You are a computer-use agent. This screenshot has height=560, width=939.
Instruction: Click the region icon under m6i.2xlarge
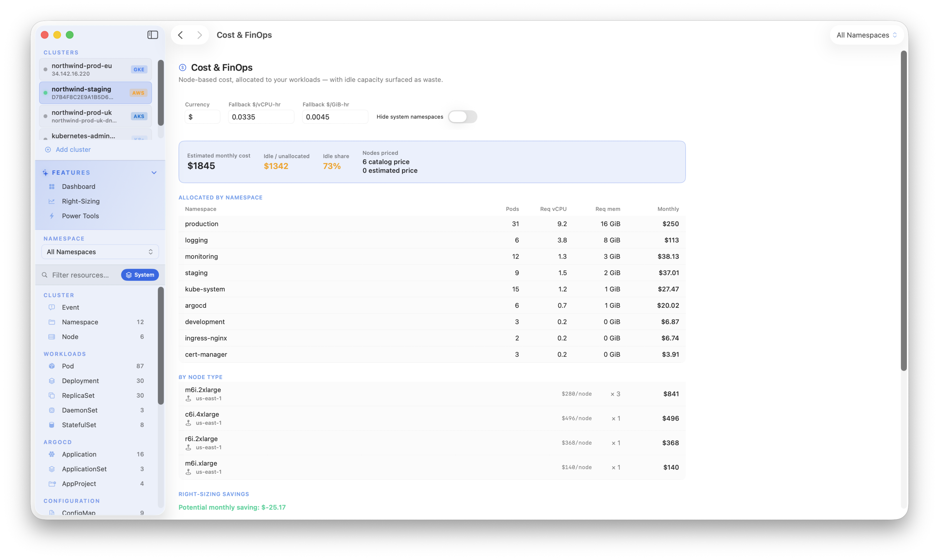188,398
